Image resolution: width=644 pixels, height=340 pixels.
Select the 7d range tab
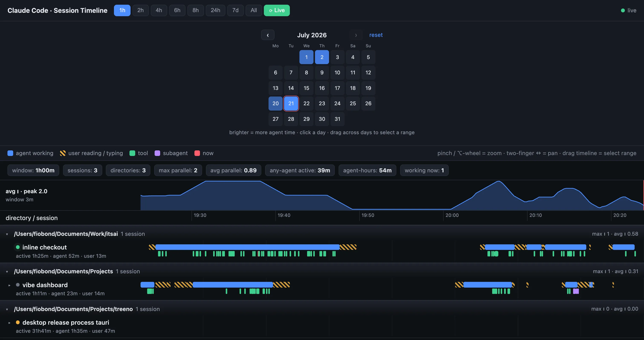[235, 10]
